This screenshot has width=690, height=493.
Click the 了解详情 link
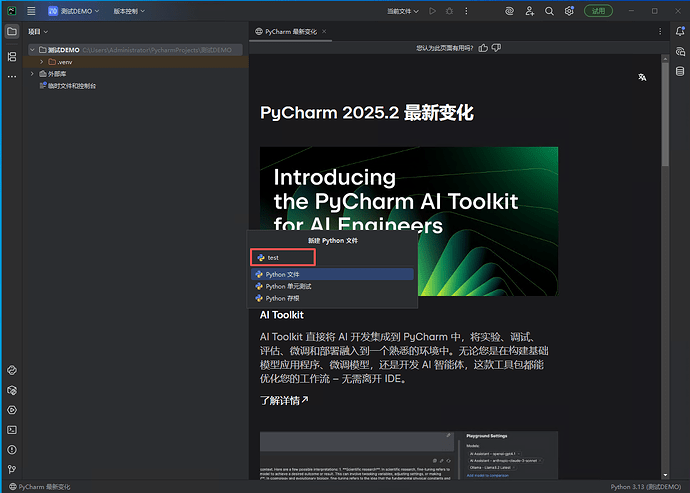point(284,400)
